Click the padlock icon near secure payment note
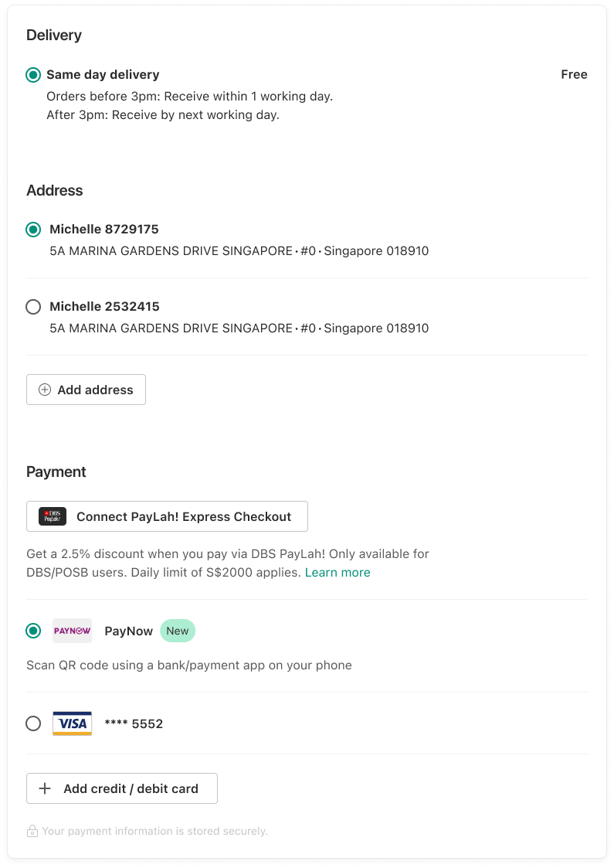The width and height of the screenshot is (614, 868). click(32, 831)
